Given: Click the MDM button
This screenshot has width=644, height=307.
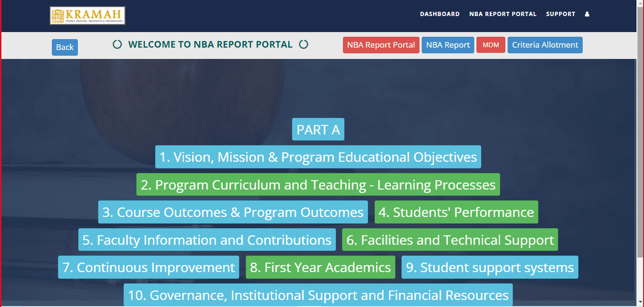Looking at the screenshot, I should tap(491, 45).
